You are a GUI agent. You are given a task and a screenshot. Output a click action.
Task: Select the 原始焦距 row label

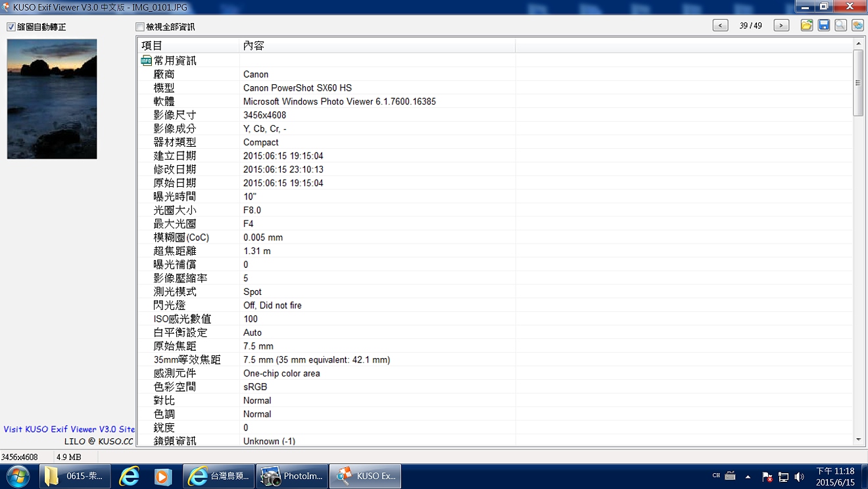pyautogui.click(x=174, y=346)
